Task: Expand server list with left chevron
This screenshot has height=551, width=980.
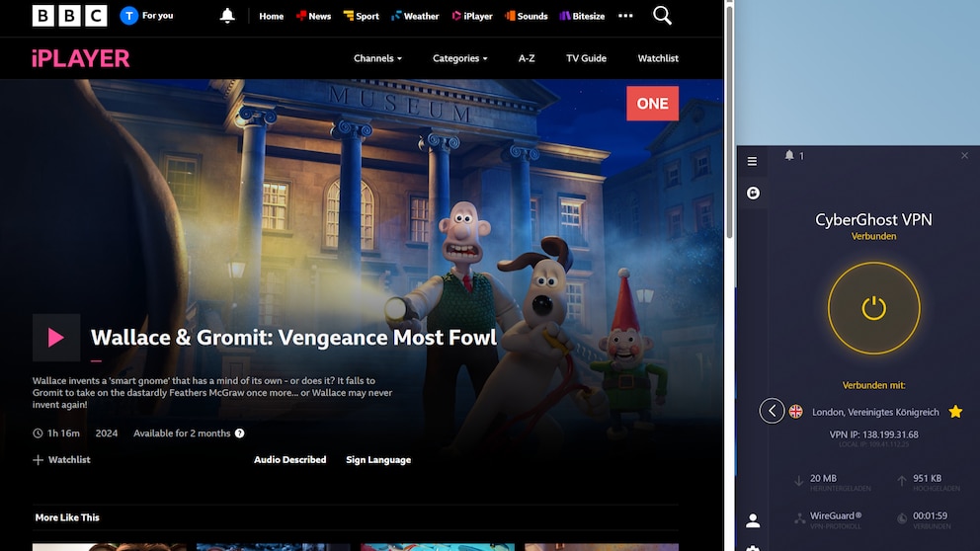Action: [772, 411]
